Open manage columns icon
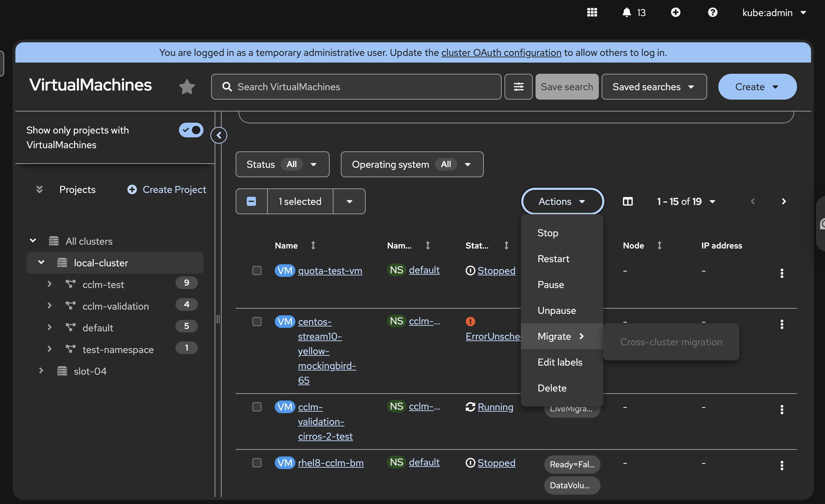The height and width of the screenshot is (504, 825). [x=627, y=202]
